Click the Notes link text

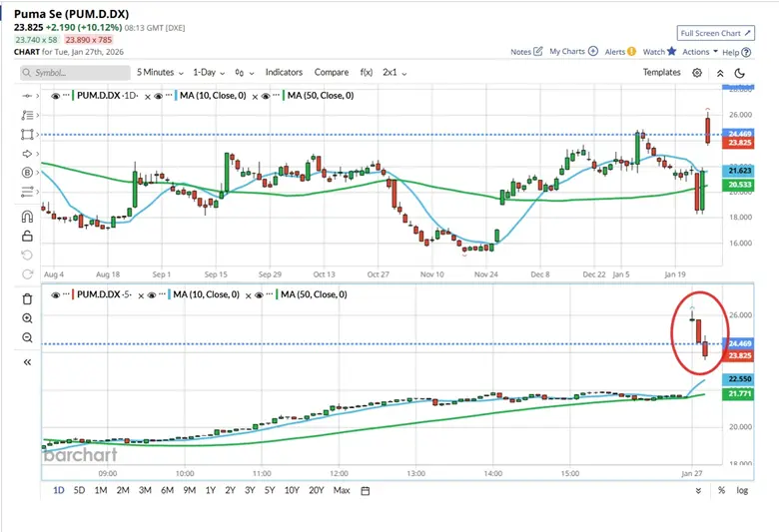(x=521, y=51)
